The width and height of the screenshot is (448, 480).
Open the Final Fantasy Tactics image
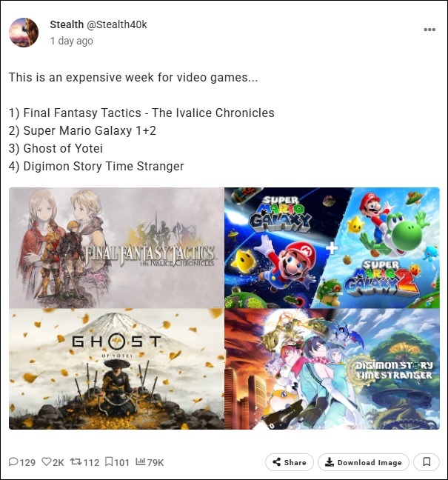click(x=116, y=247)
